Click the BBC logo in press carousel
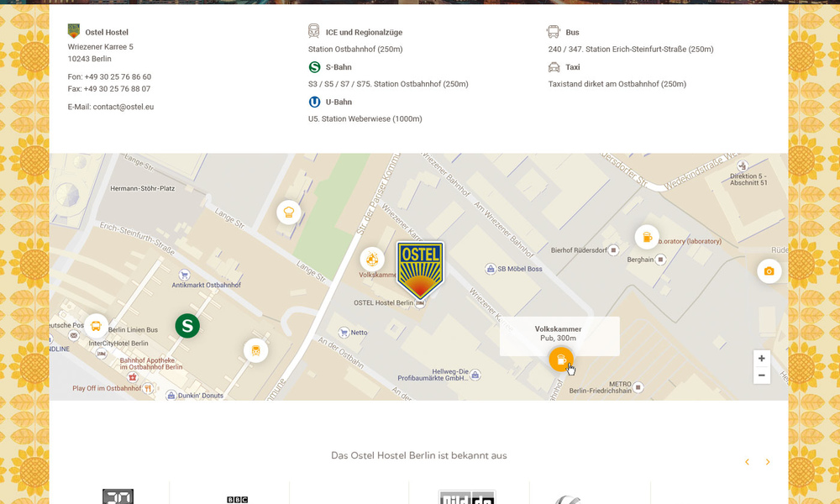The width and height of the screenshot is (840, 504). (x=237, y=500)
